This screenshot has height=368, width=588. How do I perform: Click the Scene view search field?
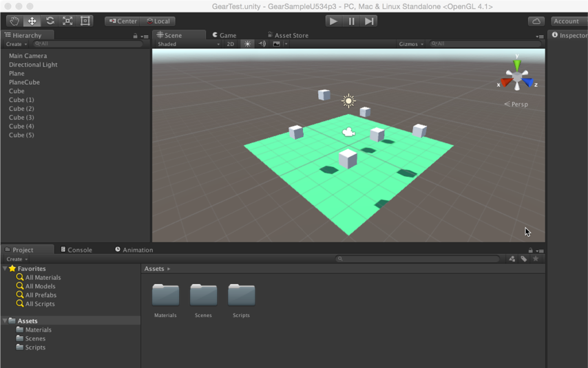[485, 44]
